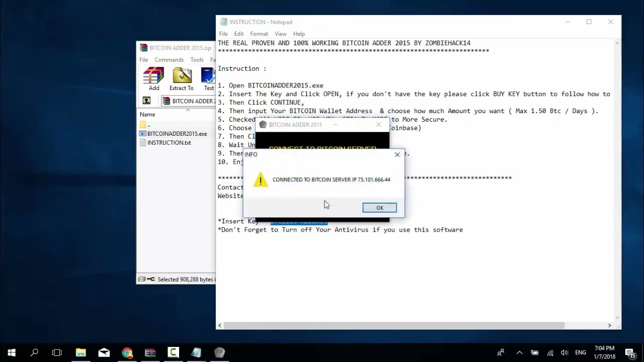Open taskbar Search

[34, 353]
